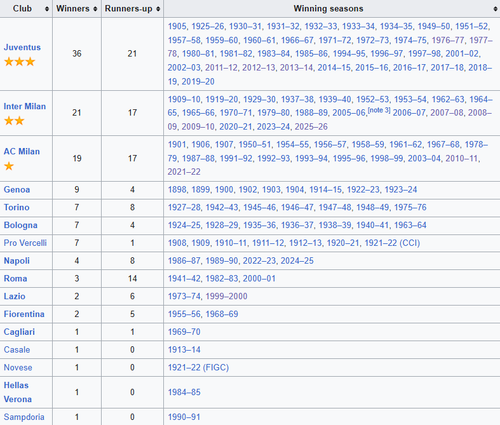
Task: Open the Fiorentina club link
Action: tap(24, 314)
